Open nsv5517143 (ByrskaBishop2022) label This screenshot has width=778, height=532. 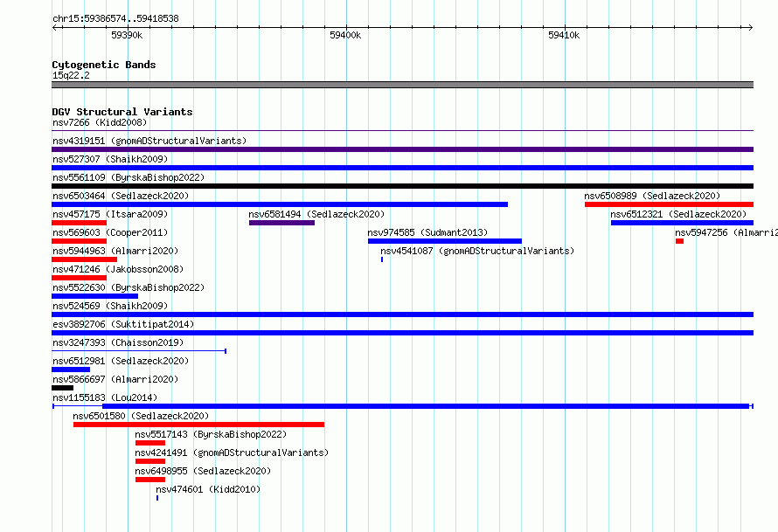[x=211, y=434]
